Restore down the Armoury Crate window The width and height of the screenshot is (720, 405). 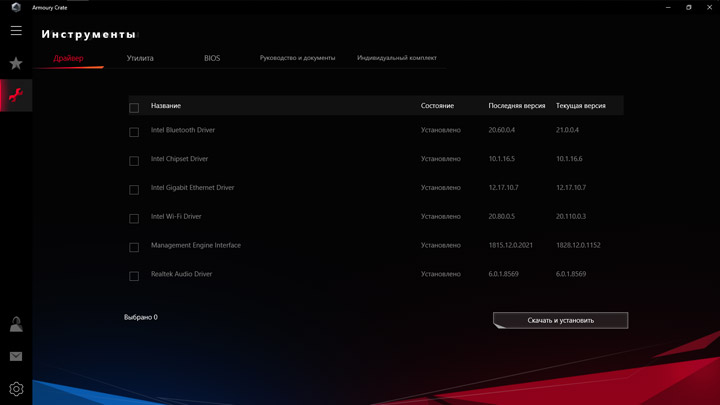coord(689,7)
